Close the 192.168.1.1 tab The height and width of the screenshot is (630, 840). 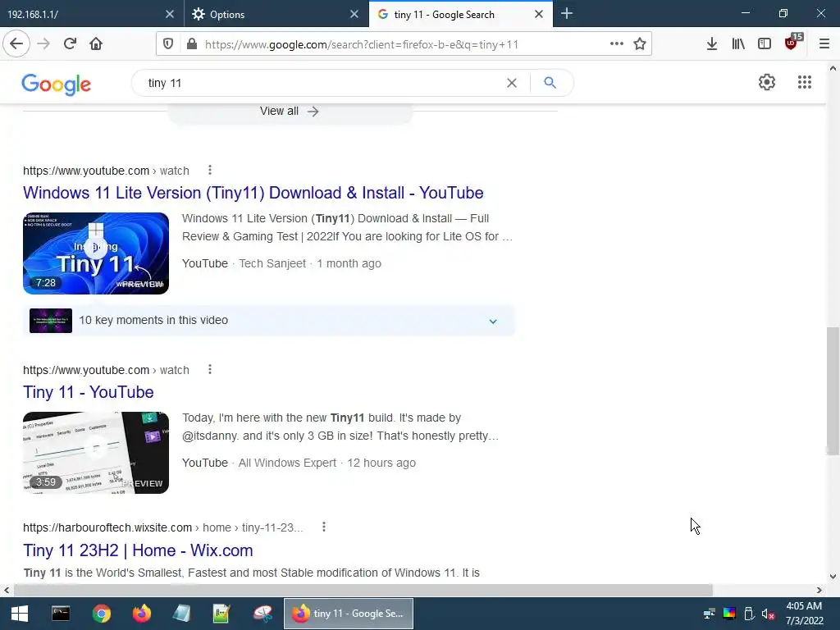click(170, 15)
